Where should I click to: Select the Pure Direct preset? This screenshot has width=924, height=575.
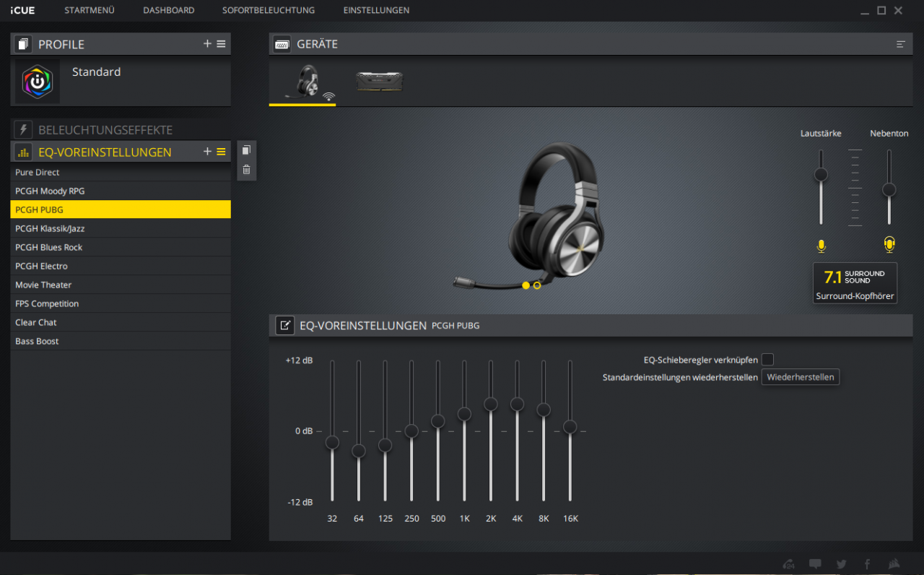pos(121,173)
